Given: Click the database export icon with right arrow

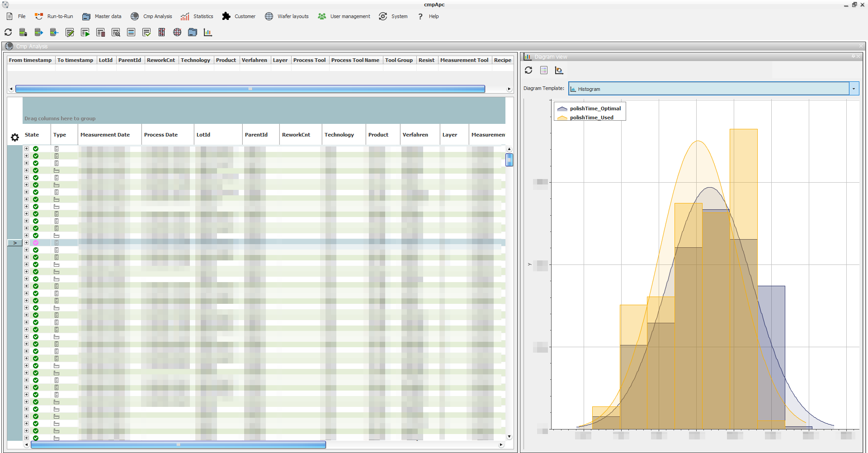Looking at the screenshot, I should (39, 32).
